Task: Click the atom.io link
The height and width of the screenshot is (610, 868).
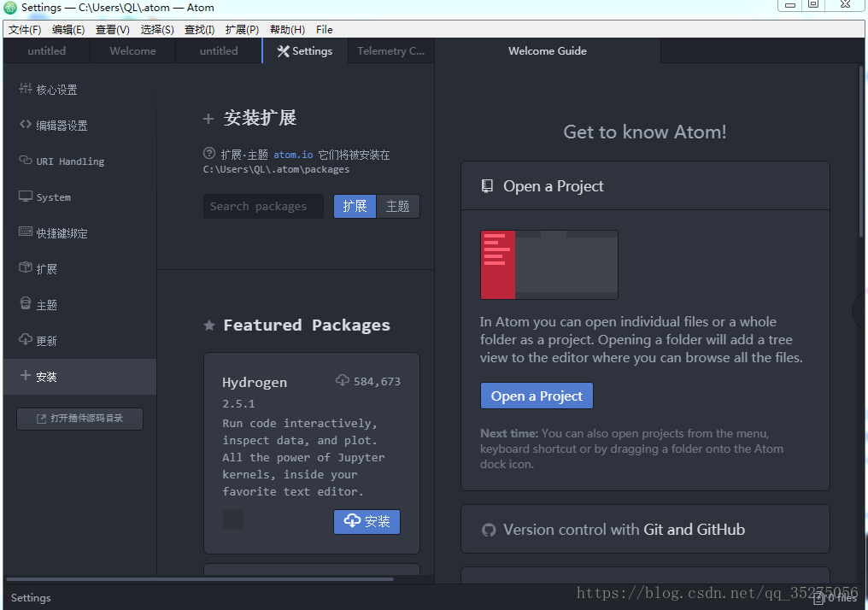Action: pyautogui.click(x=293, y=155)
